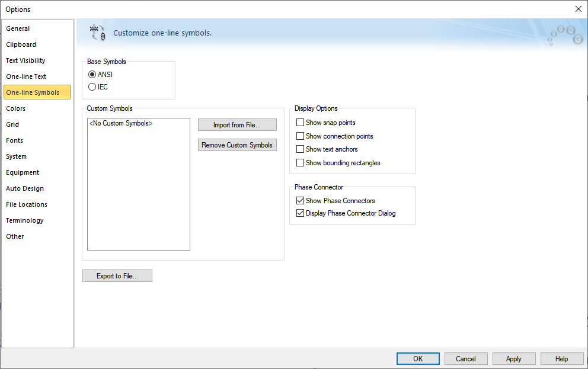Switch to the Colors category
The width and height of the screenshot is (588, 369).
pyautogui.click(x=15, y=108)
